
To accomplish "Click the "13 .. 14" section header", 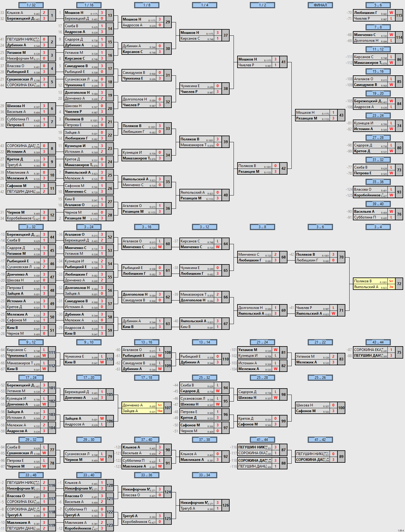I will pos(204,342).
